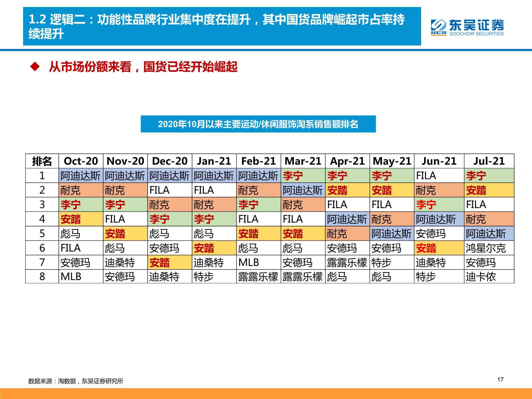Click the Nov-20 column header
This screenshot has height=399, width=532.
click(x=125, y=161)
